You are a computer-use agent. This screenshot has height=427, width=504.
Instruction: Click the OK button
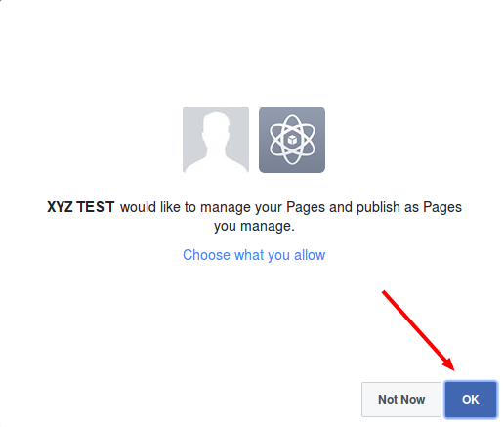coord(471,400)
